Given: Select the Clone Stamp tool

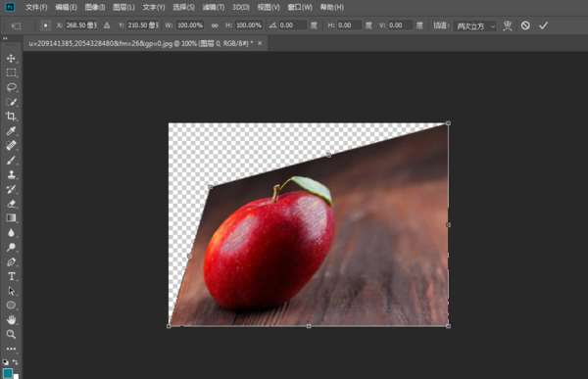Looking at the screenshot, I should click(x=11, y=174).
